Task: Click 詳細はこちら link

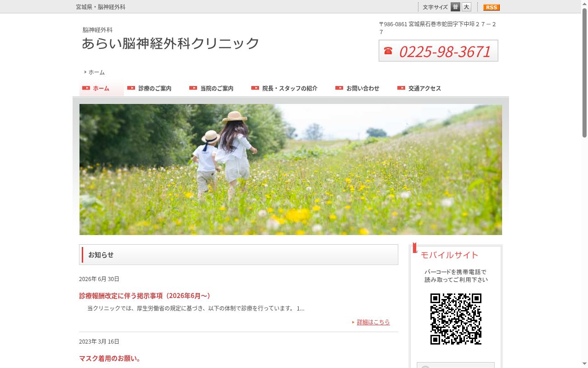Action: [x=373, y=322]
